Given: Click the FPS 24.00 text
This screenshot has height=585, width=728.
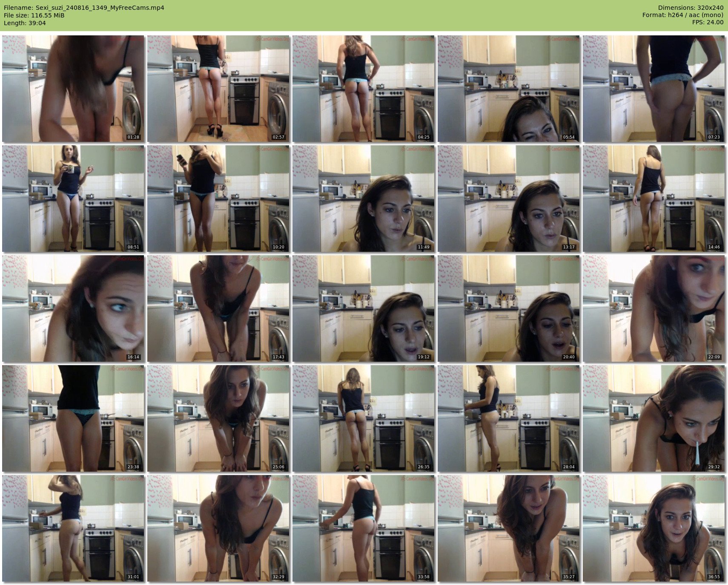Looking at the screenshot, I should tap(708, 22).
